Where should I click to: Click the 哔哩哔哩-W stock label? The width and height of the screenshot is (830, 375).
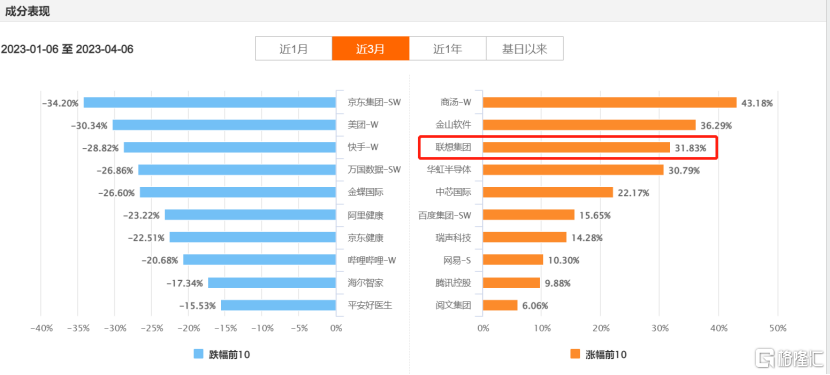[x=372, y=260]
